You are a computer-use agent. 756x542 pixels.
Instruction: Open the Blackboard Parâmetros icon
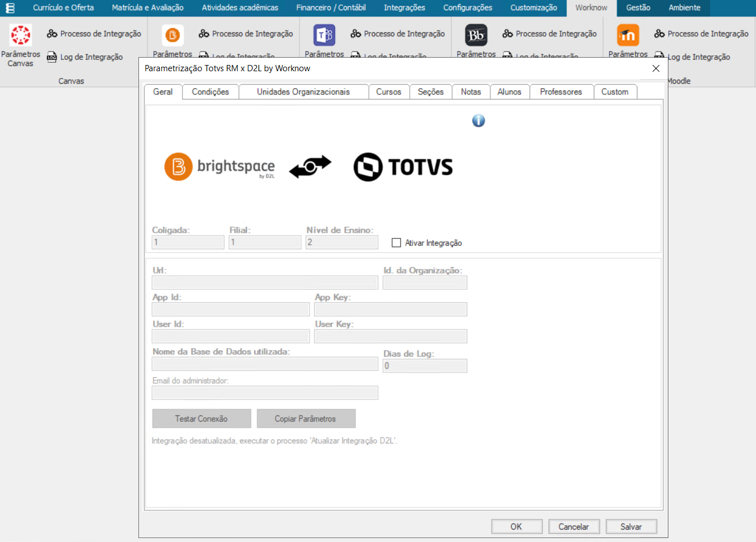(x=476, y=35)
